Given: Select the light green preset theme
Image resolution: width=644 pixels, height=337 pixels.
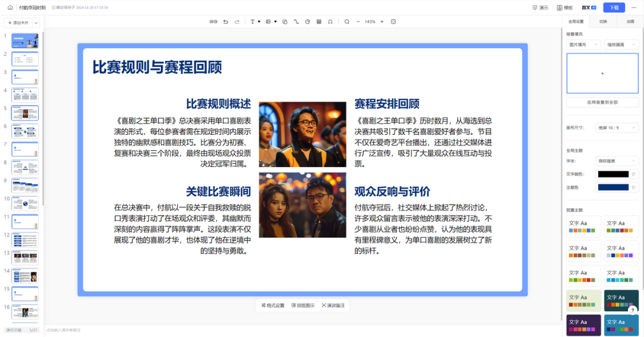Looking at the screenshot, I should [x=583, y=301].
